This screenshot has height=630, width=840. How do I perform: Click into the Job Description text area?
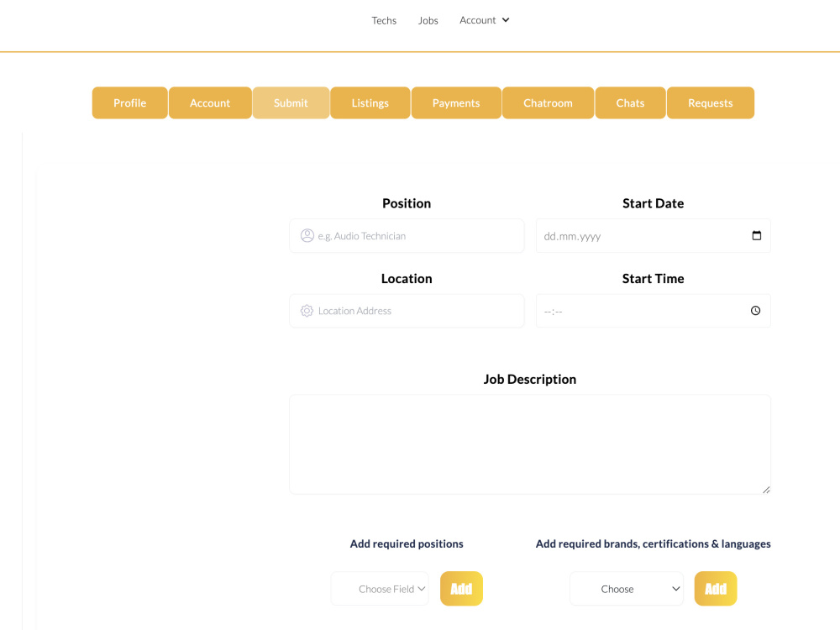[530, 444]
